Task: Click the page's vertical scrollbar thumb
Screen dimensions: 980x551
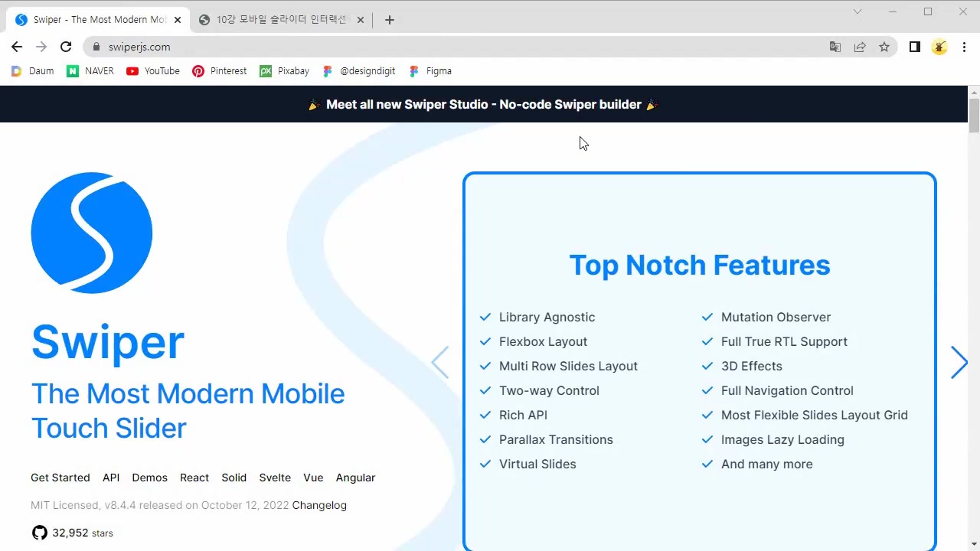Action: (x=974, y=116)
